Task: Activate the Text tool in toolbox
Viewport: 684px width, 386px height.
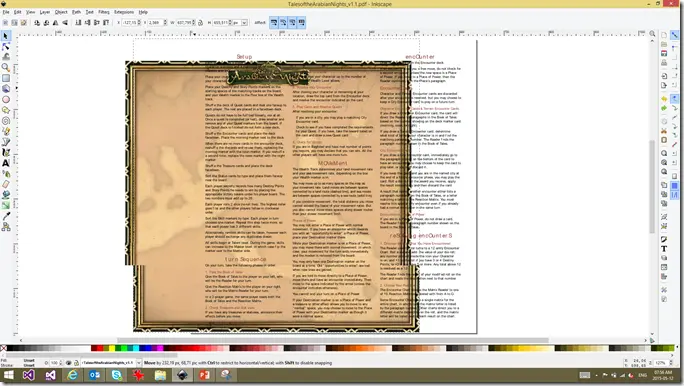Action: (6, 163)
